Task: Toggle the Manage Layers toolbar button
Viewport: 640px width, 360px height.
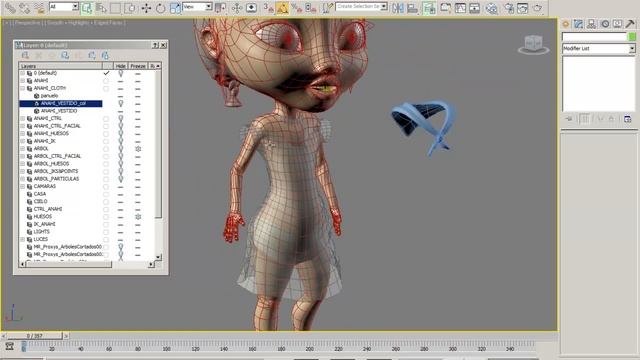Action: click(429, 7)
